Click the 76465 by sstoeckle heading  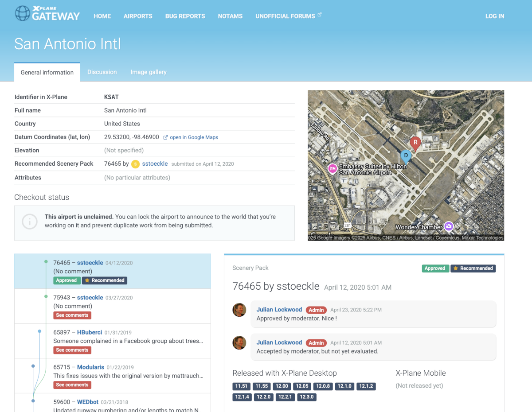276,286
